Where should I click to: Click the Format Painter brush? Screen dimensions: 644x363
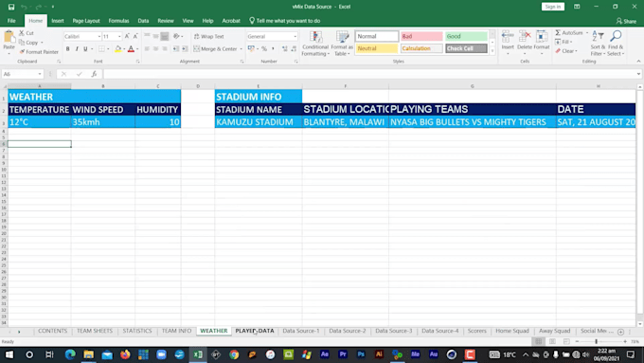pyautogui.click(x=39, y=52)
